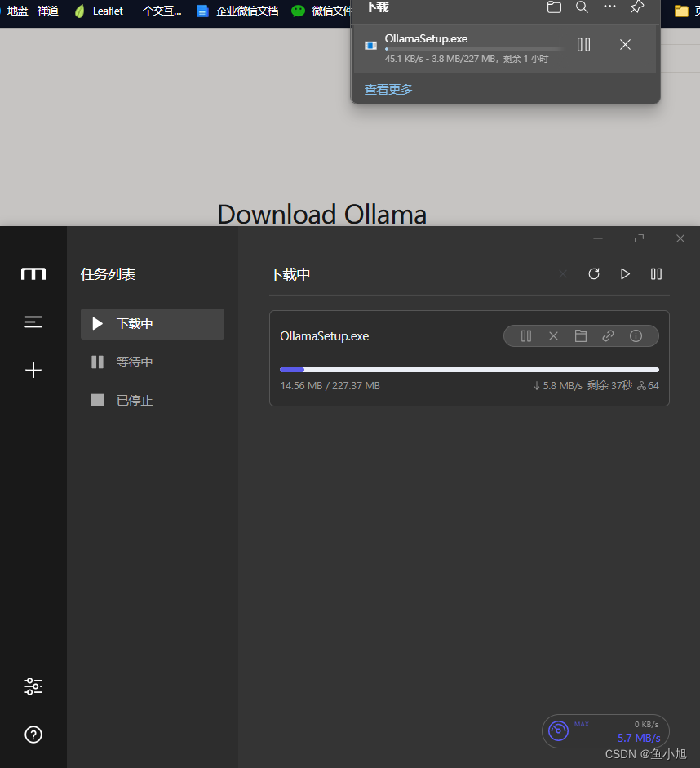Delete selected tasks with header X icon

pyautogui.click(x=563, y=273)
